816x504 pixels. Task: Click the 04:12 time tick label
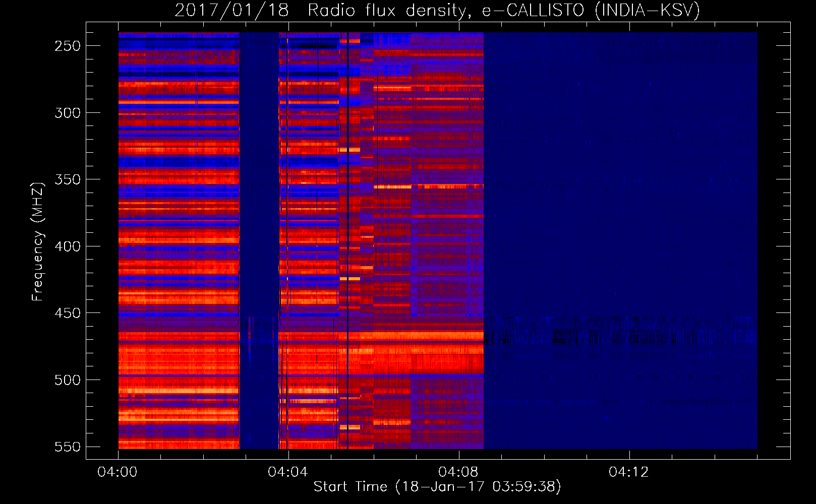(629, 472)
